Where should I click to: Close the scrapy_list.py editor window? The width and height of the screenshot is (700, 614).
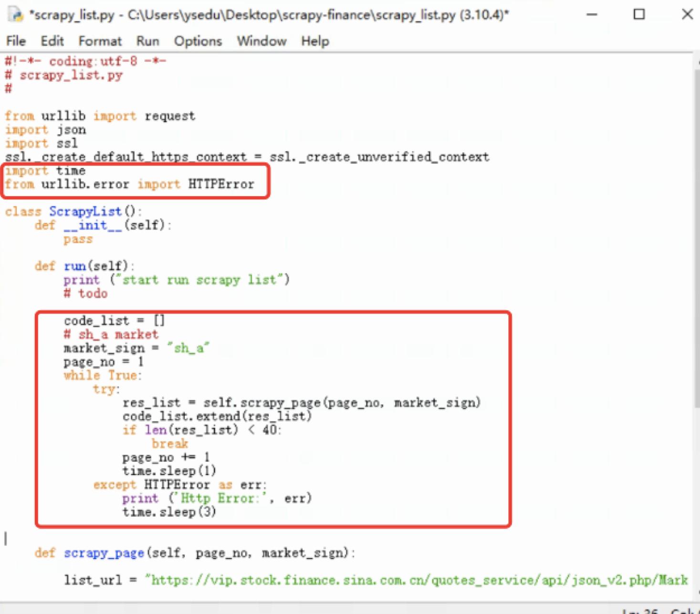[x=687, y=15]
